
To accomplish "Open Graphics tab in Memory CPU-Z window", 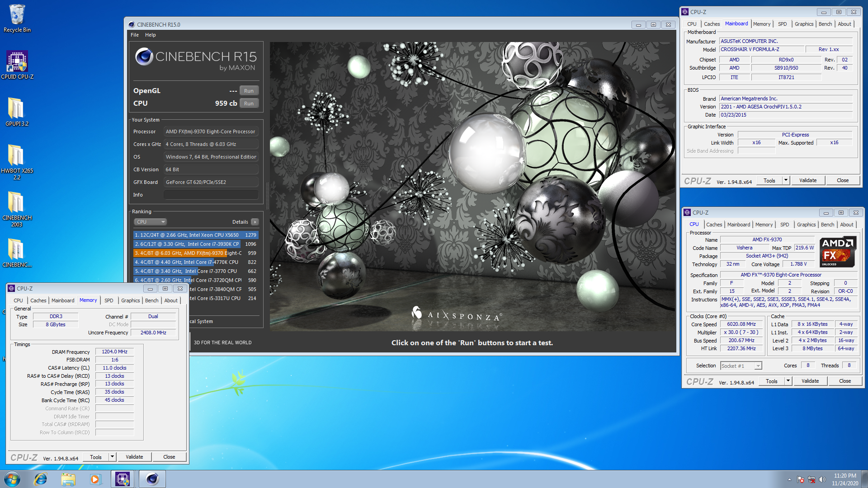I will pyautogui.click(x=131, y=300).
